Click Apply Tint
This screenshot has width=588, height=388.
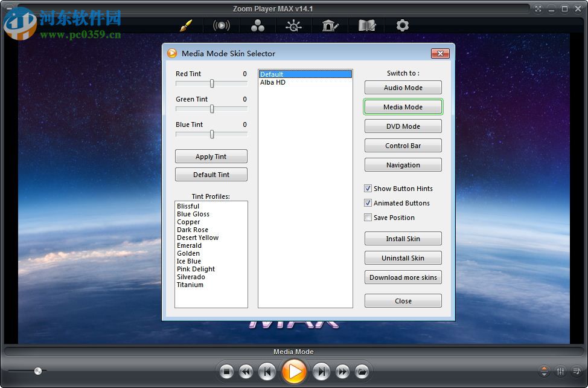click(x=211, y=156)
